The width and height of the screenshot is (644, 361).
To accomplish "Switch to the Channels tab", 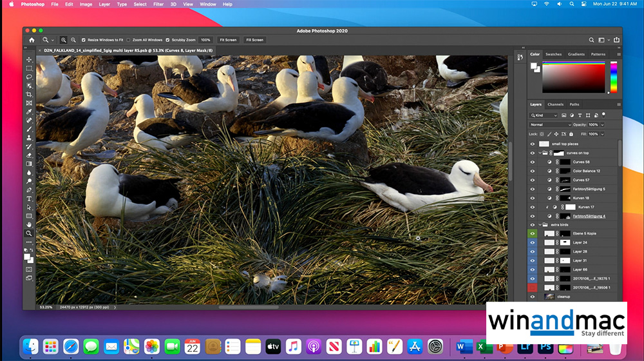I will point(555,104).
